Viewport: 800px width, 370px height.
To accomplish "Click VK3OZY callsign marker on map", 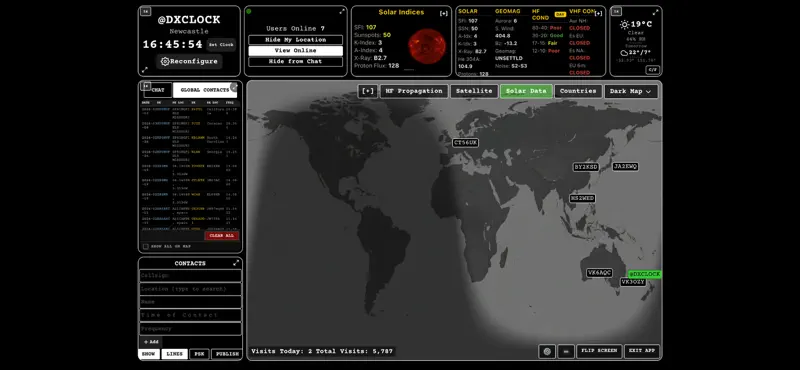I will (x=633, y=282).
